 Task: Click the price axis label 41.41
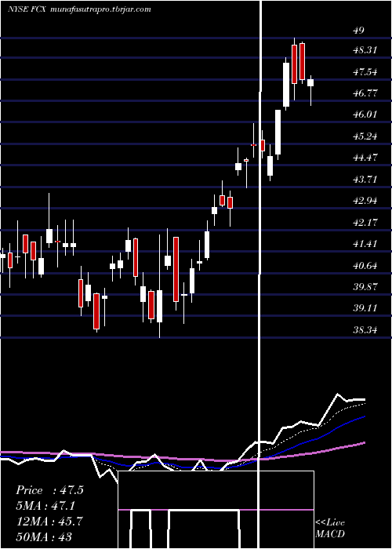365,244
